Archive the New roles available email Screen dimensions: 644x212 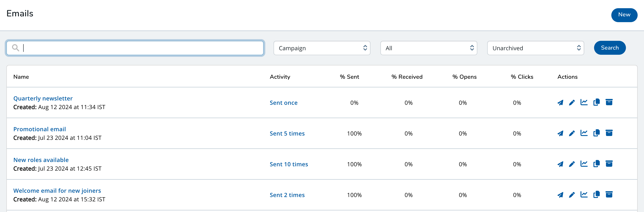609,164
